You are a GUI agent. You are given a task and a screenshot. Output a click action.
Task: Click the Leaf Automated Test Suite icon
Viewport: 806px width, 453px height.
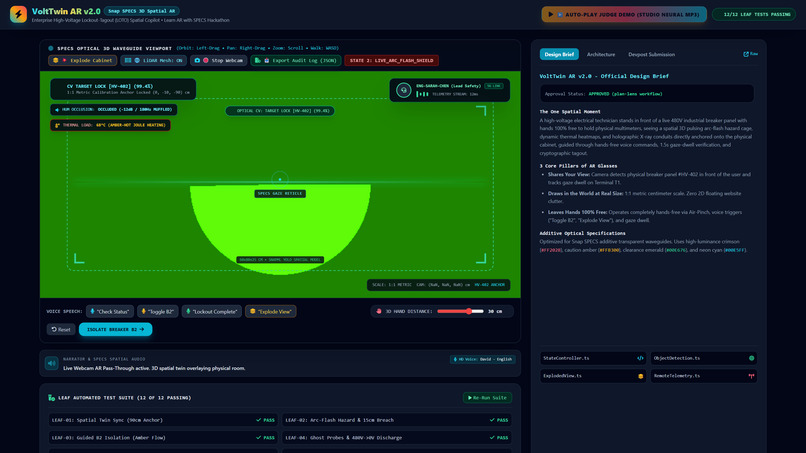point(51,397)
